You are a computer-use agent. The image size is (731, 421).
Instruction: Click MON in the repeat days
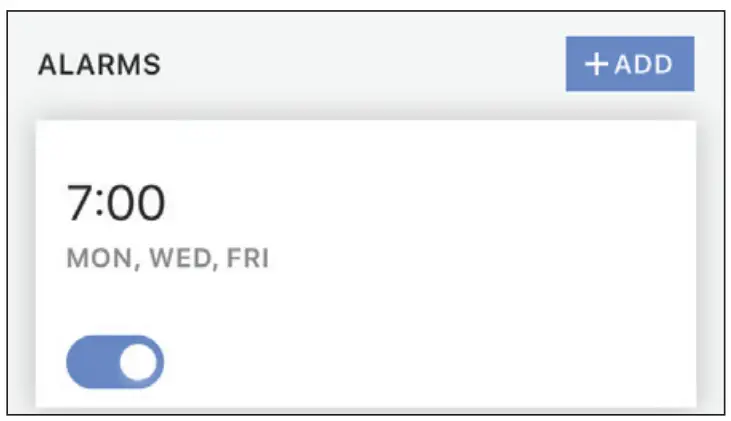pos(100,259)
